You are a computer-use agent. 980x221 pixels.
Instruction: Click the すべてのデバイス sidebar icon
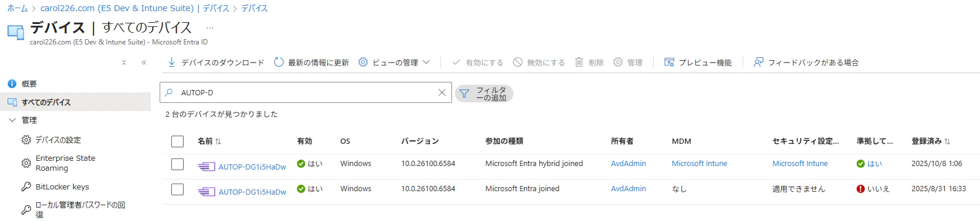click(x=12, y=102)
